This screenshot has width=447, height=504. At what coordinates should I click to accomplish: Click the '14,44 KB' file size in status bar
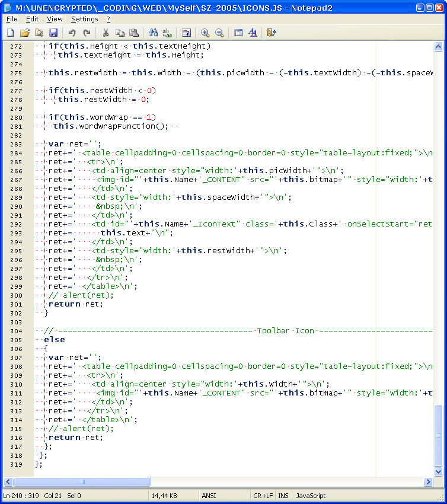coord(164,496)
